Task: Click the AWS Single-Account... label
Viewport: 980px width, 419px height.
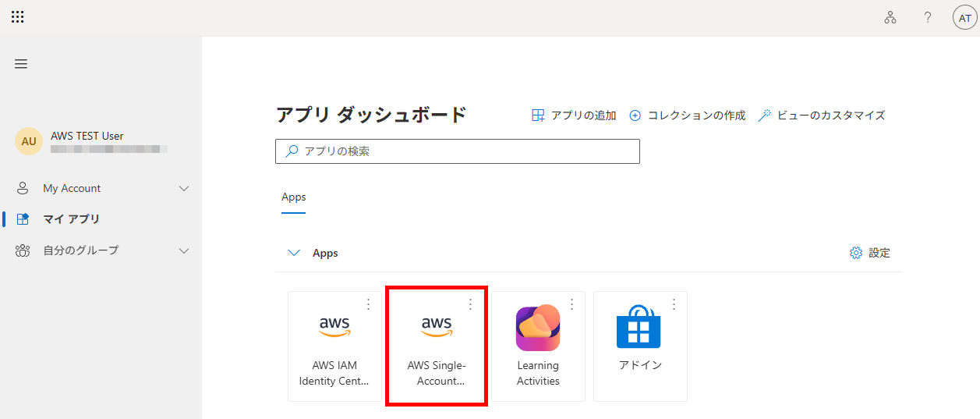Action: [437, 373]
